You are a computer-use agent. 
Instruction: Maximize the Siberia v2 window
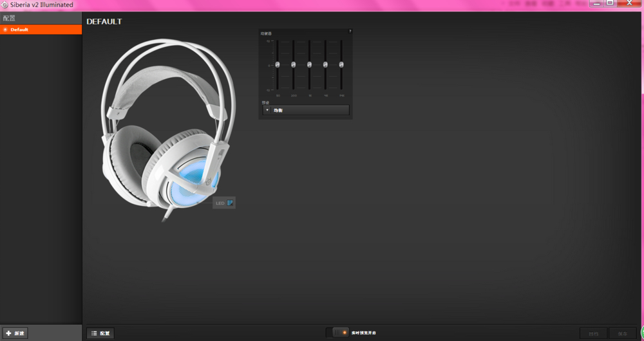pyautogui.click(x=611, y=3)
